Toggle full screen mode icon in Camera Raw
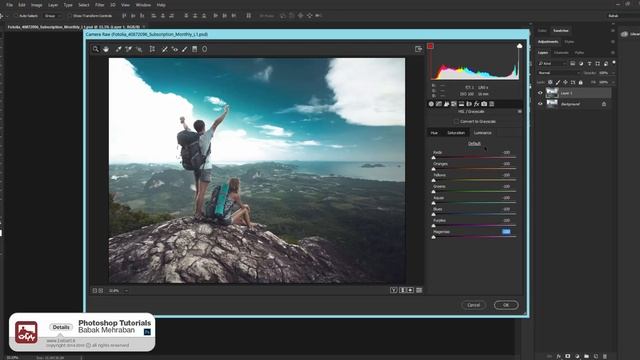 [418, 49]
